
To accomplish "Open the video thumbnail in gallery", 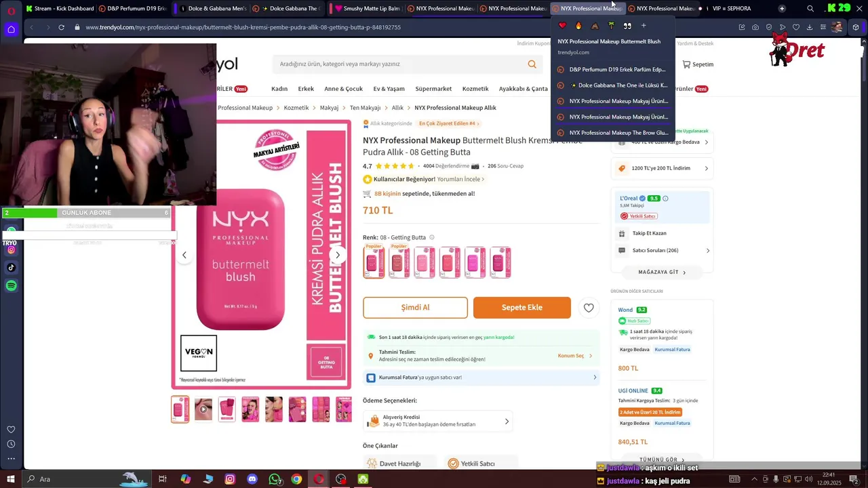I will coord(203,409).
